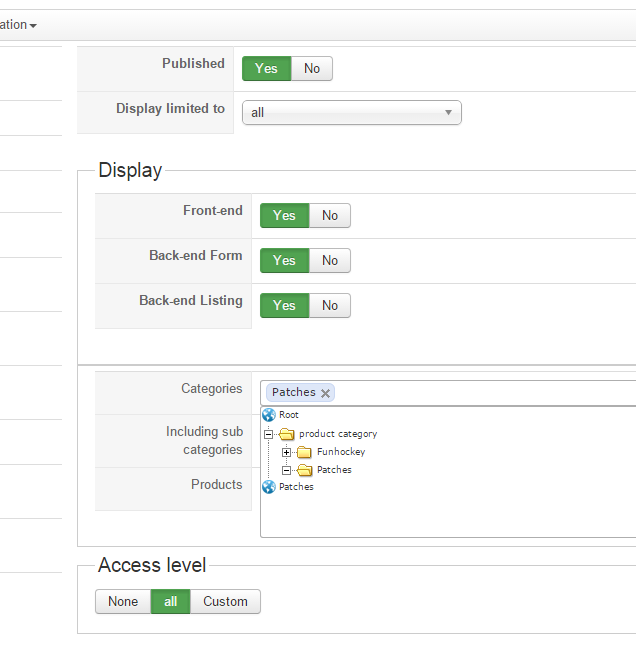Screen dimensions: 636x653
Task: Set Front-end display to No
Action: tap(330, 216)
